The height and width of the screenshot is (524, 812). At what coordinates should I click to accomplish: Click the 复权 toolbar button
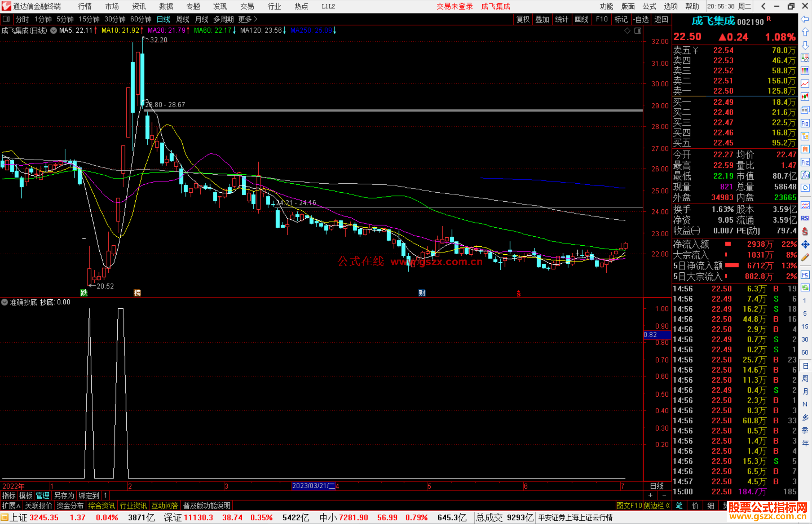click(x=523, y=19)
